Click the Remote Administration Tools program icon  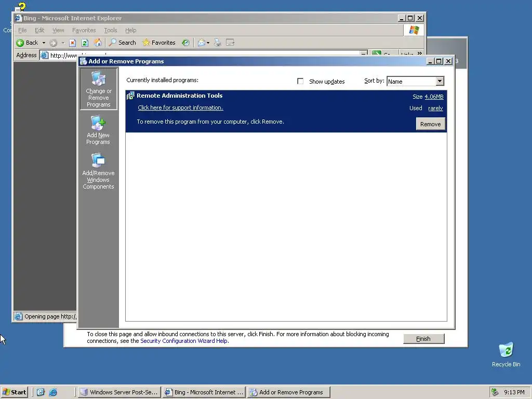coord(130,96)
